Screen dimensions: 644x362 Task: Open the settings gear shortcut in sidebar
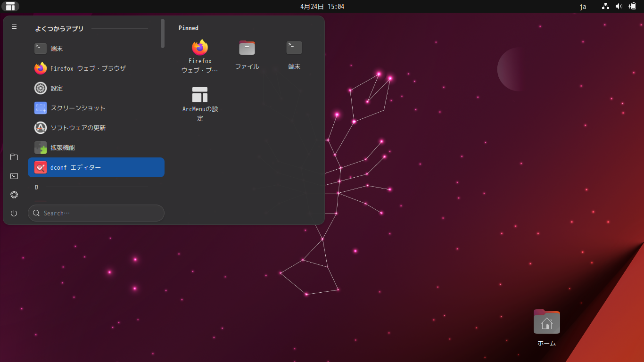tap(14, 195)
